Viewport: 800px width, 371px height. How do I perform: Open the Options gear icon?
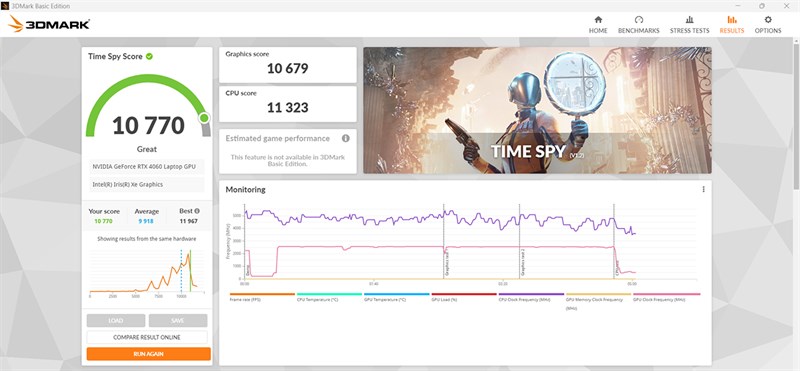click(768, 19)
